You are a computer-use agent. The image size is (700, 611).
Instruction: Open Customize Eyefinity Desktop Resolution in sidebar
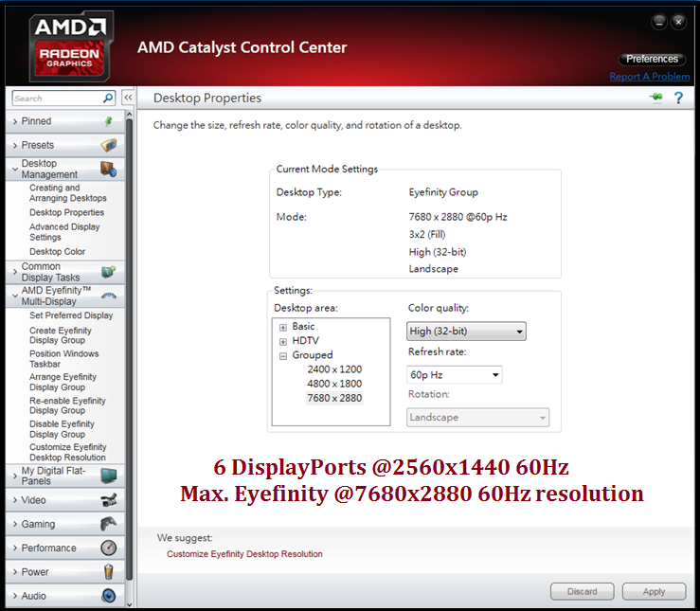click(x=68, y=452)
